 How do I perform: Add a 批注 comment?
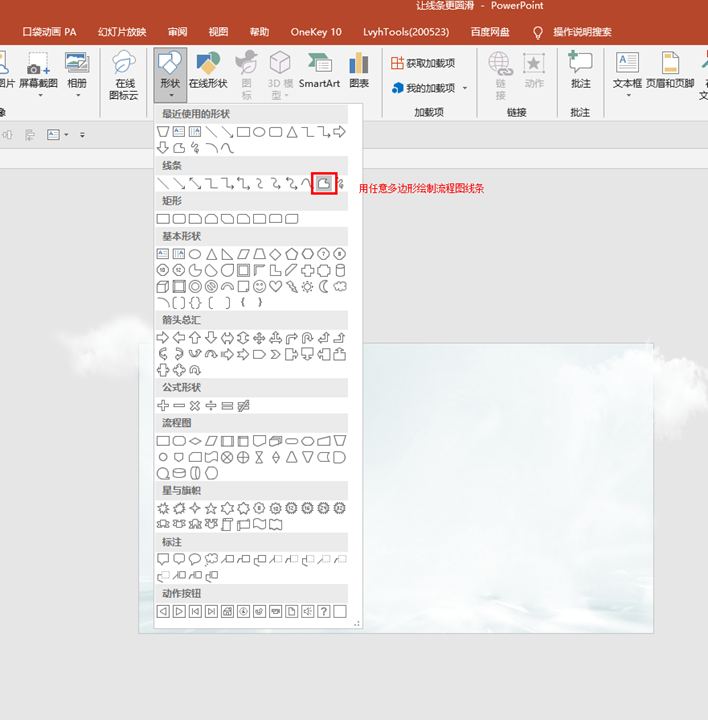580,71
